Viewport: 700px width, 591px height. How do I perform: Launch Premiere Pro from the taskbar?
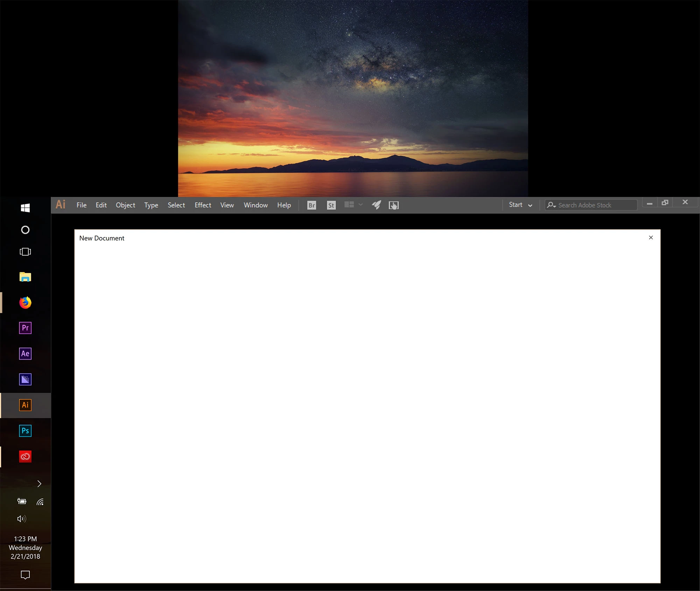(25, 328)
